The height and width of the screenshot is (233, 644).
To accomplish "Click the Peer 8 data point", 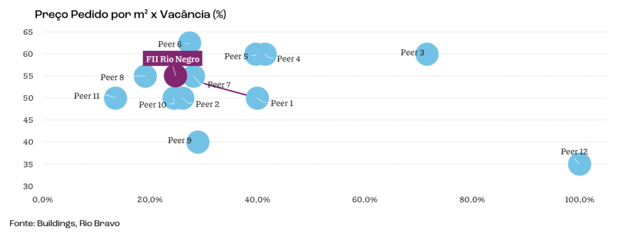I will point(145,76).
